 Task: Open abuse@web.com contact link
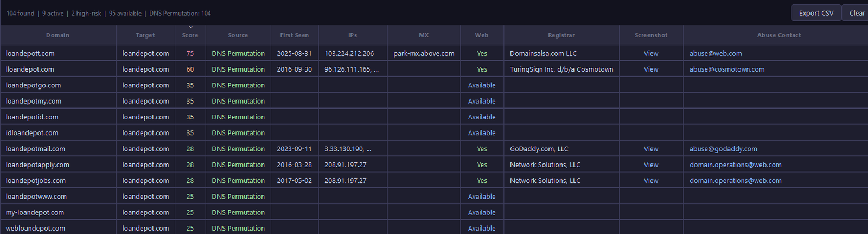click(716, 53)
